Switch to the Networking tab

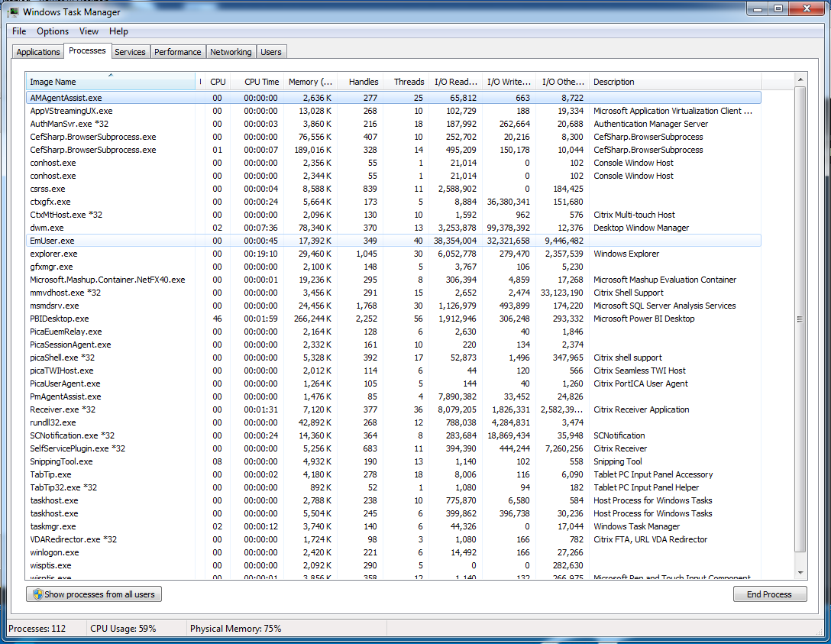click(231, 52)
